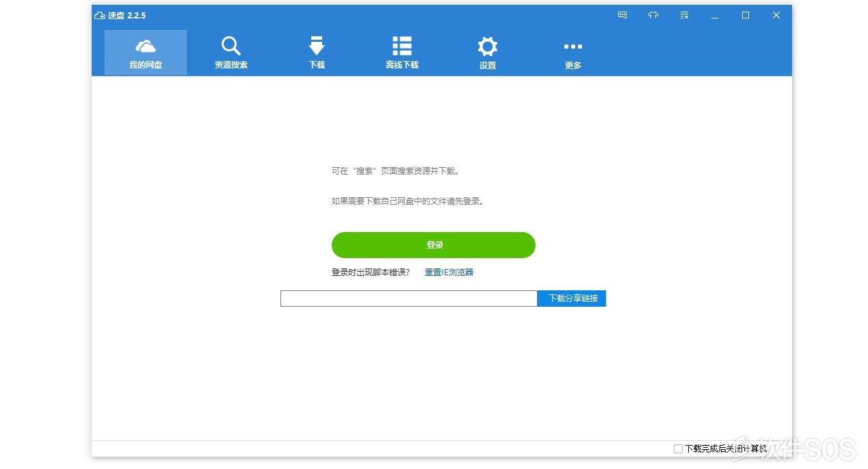868x469 pixels.
Task: Open the 下载 downloads tab
Action: [x=317, y=52]
